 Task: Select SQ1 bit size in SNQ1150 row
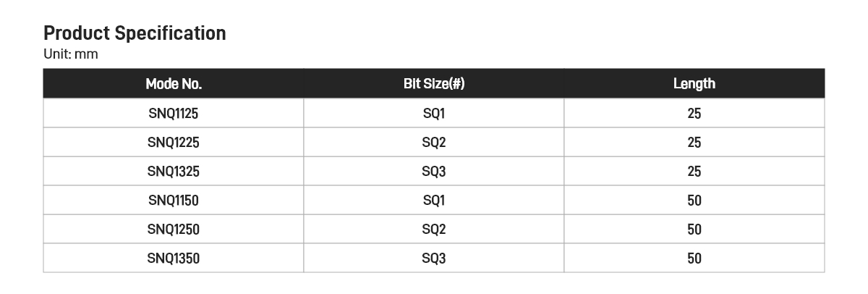click(434, 201)
